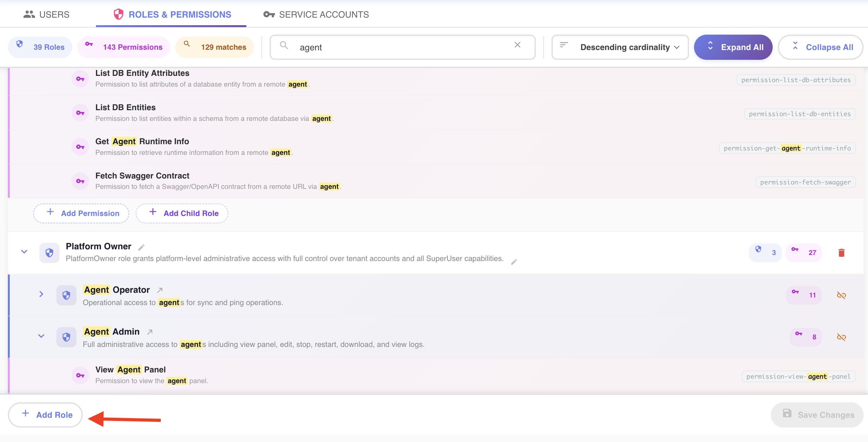Click the Save Changes button

817,415
